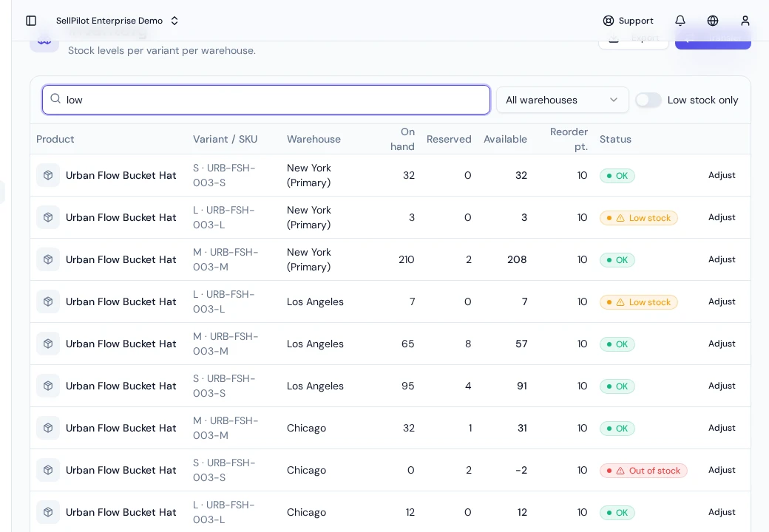769x532 pixels.
Task: Open the language globe icon
Action: click(713, 21)
